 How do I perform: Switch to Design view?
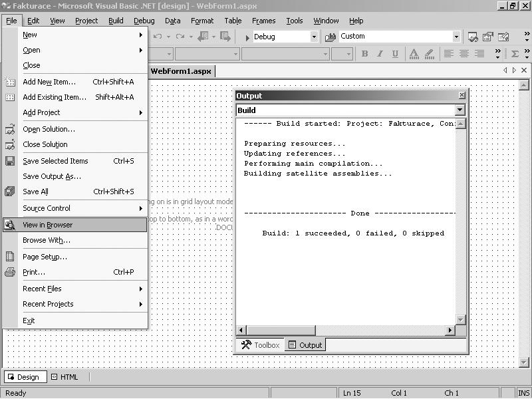pyautogui.click(x=25, y=377)
